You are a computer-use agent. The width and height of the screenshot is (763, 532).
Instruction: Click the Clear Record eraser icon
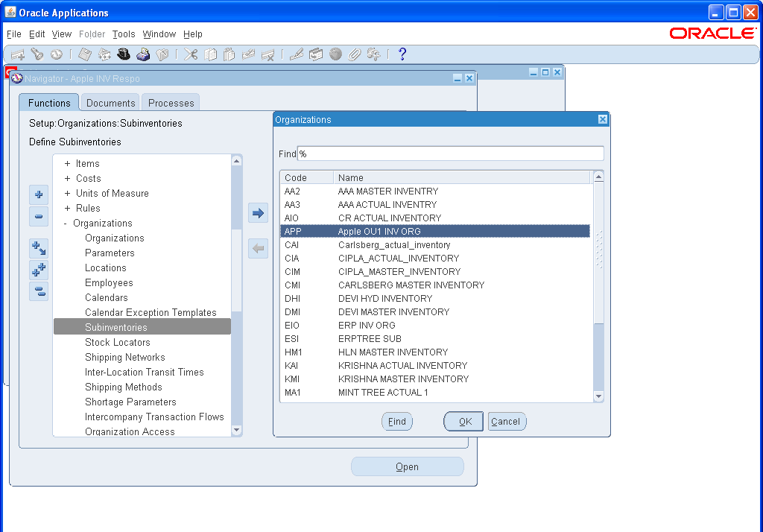click(x=249, y=54)
